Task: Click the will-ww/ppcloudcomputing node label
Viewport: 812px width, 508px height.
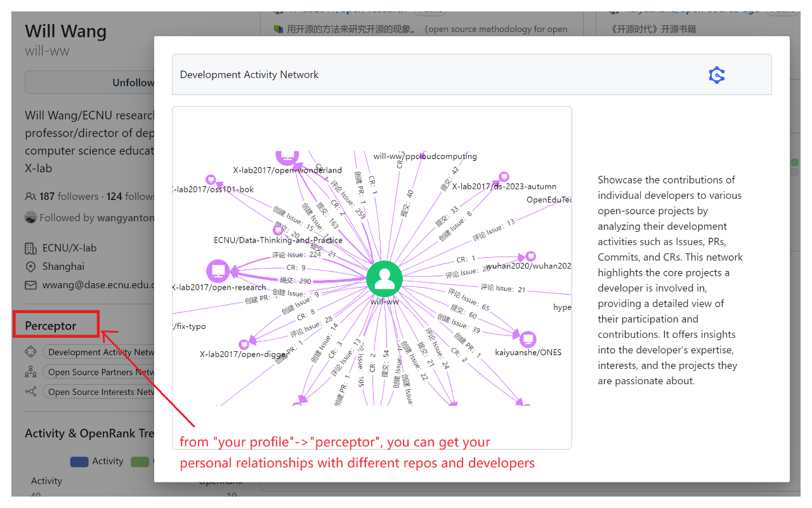Action: [x=425, y=156]
